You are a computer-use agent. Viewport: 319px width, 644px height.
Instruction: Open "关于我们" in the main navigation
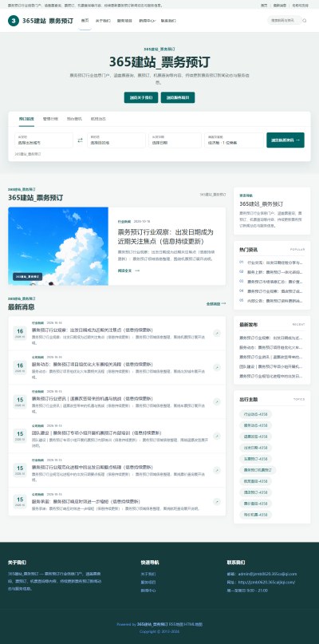pyautogui.click(x=103, y=21)
